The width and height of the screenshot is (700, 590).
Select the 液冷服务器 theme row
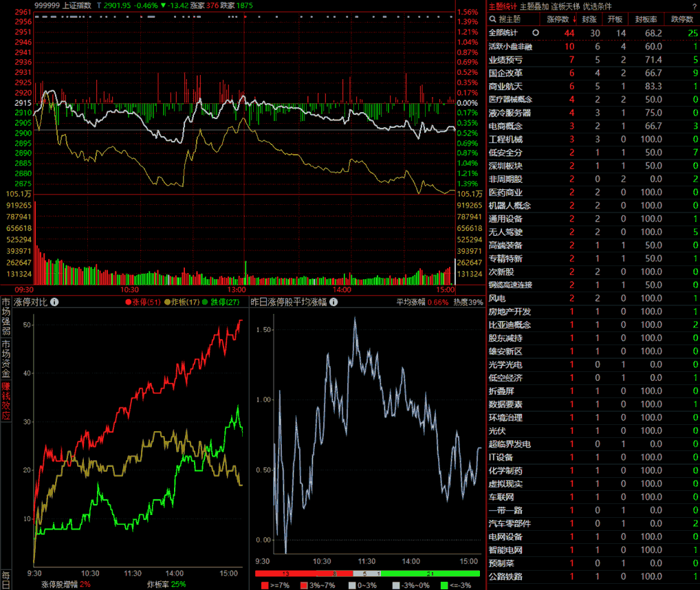click(593, 113)
